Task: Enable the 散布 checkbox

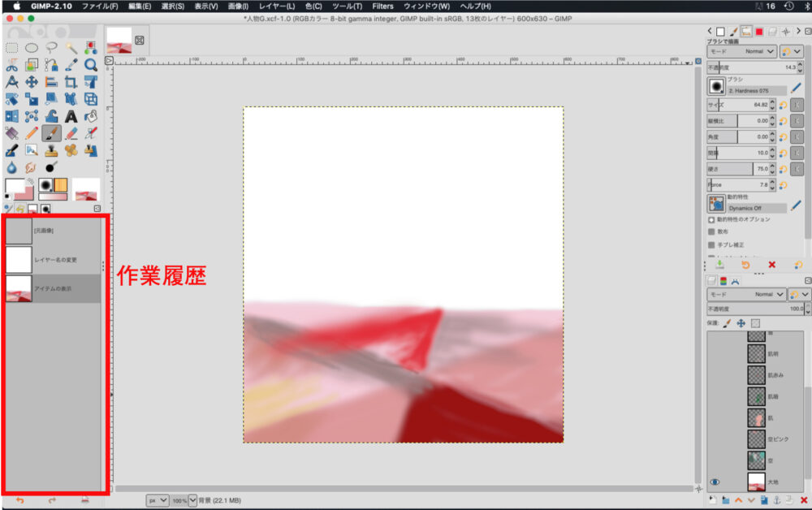Action: pyautogui.click(x=712, y=231)
